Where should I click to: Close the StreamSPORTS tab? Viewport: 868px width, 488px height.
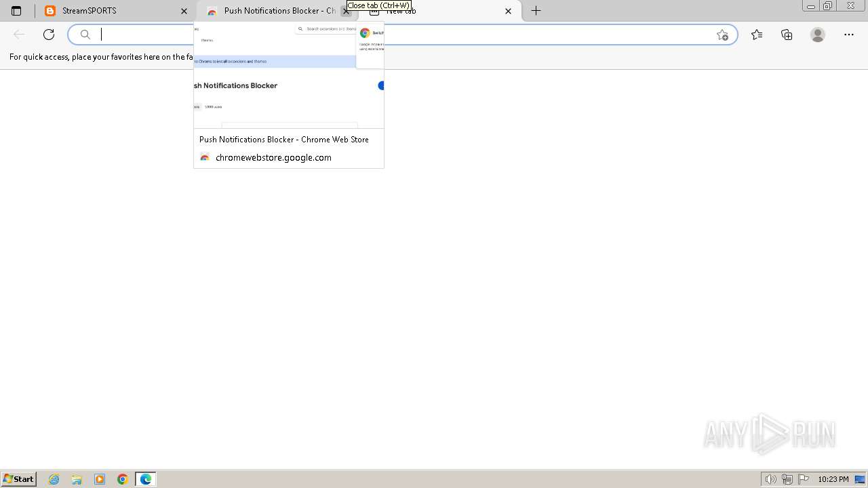tap(184, 11)
